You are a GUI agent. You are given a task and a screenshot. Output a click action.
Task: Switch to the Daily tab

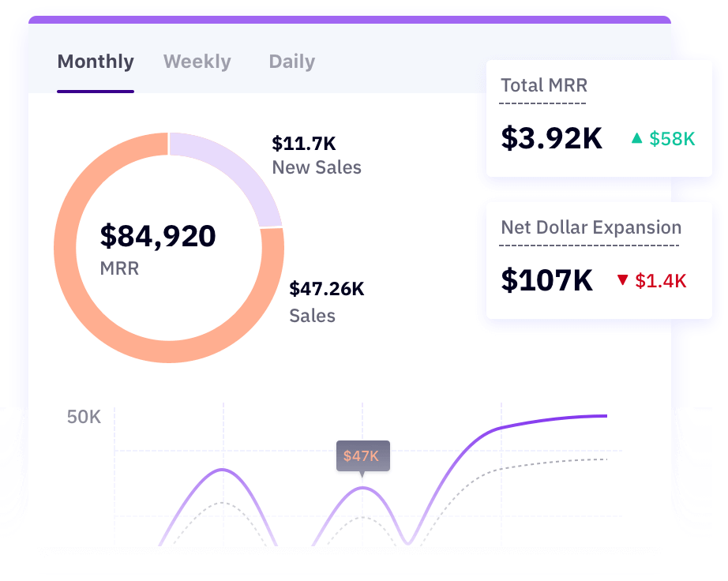pyautogui.click(x=291, y=62)
